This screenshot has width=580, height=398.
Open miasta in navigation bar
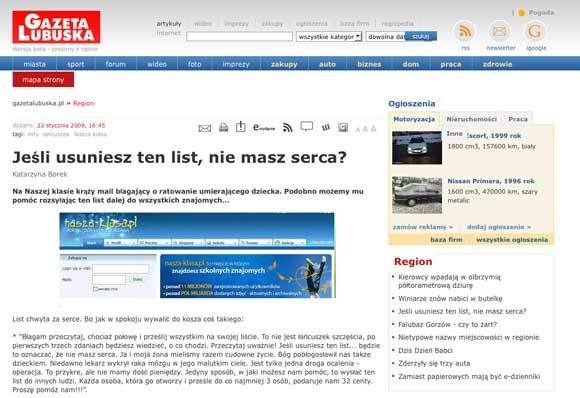click(35, 64)
